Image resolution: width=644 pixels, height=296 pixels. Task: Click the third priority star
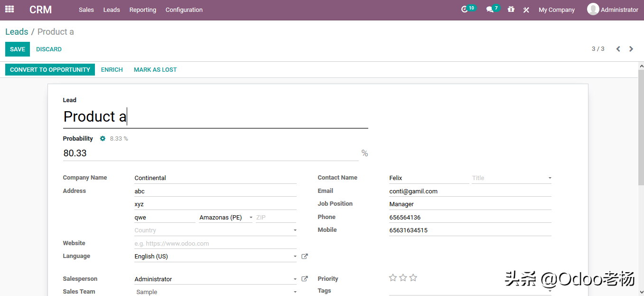pyautogui.click(x=413, y=277)
